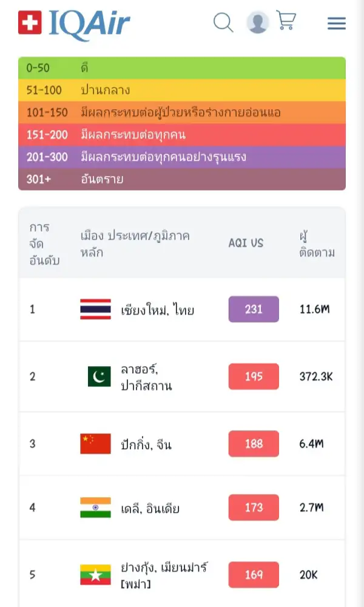Open the search magnifier icon
The height and width of the screenshot is (607, 364).
point(223,23)
